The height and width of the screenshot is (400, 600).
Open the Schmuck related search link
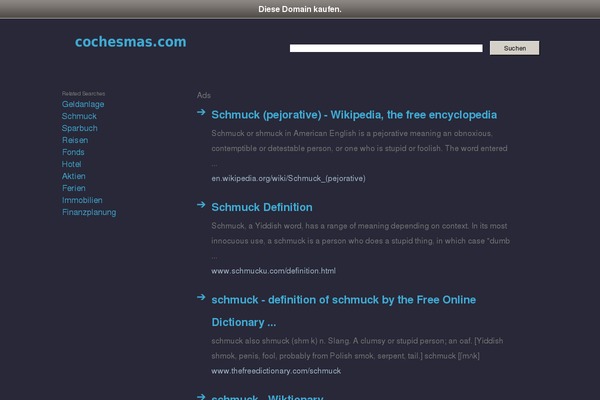(x=79, y=116)
